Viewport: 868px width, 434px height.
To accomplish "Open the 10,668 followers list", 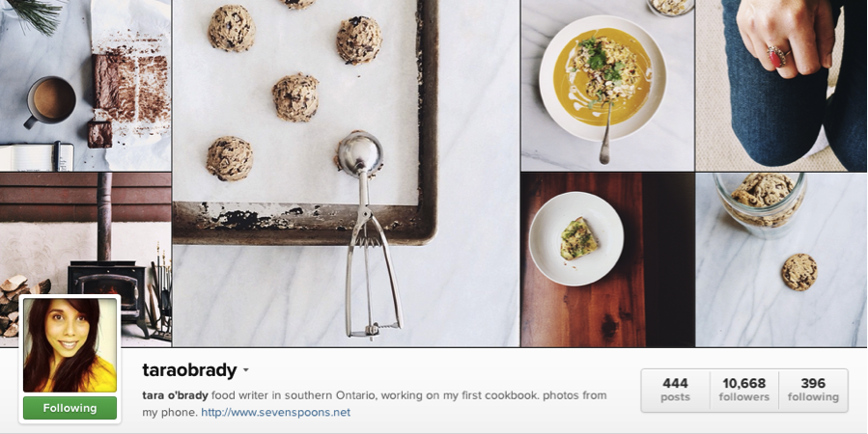I will [744, 391].
